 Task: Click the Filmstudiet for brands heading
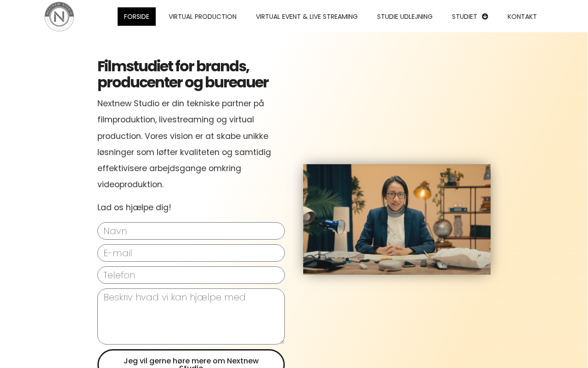click(183, 74)
